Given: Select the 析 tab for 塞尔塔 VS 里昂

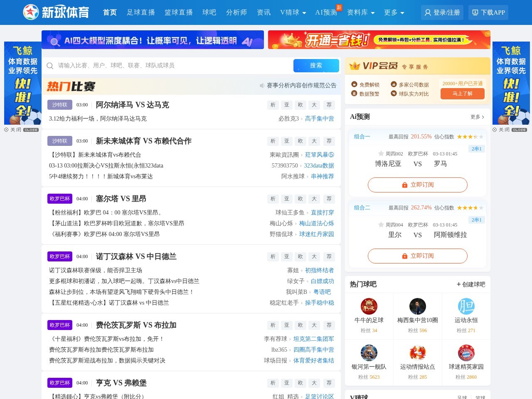Looking at the screenshot, I should pos(273,199).
